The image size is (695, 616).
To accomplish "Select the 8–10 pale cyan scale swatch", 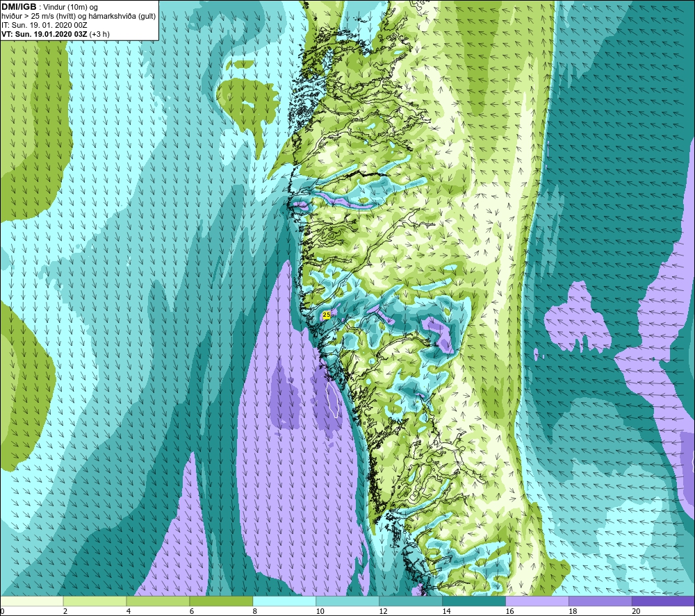I will tap(284, 601).
